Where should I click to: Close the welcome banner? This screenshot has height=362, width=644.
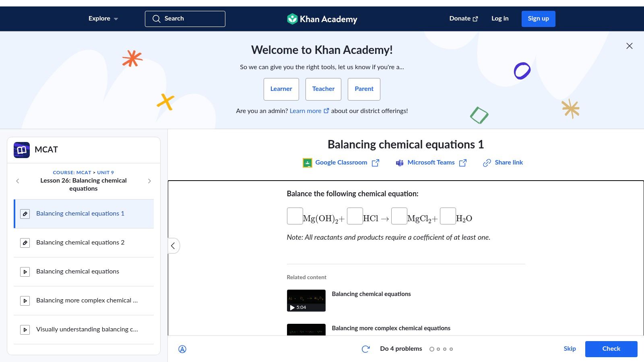click(630, 46)
